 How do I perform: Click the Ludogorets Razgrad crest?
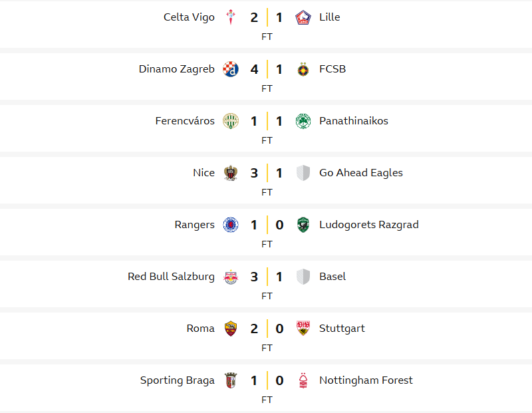(303, 225)
